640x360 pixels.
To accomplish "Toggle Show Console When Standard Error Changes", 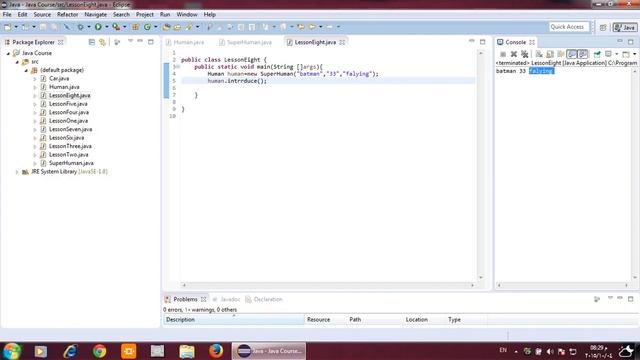I will [583, 54].
